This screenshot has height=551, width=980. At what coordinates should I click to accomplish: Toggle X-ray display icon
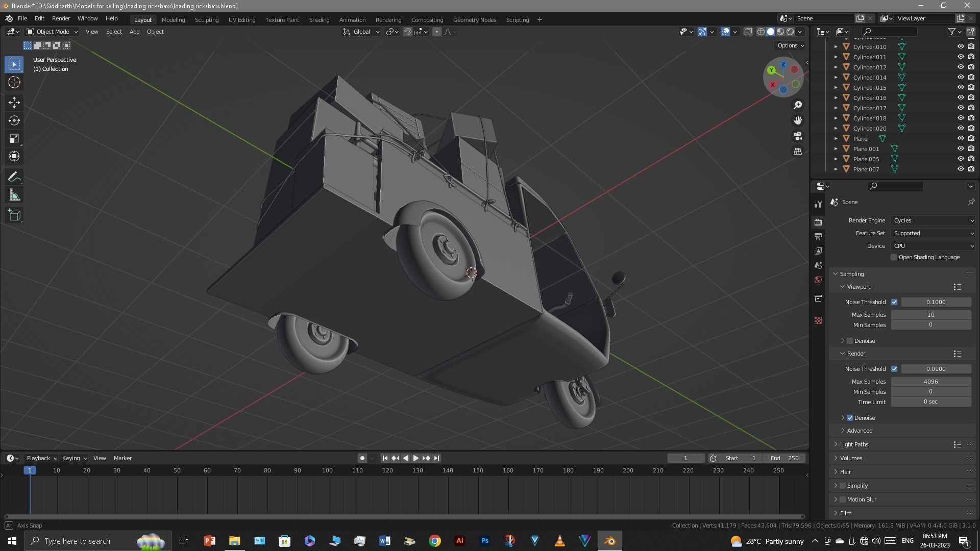[748, 32]
